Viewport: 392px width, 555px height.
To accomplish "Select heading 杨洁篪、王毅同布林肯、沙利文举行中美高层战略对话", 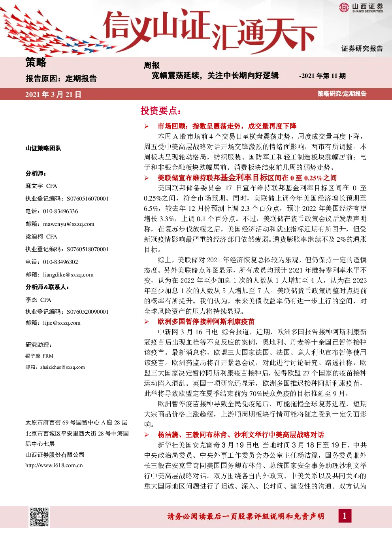I will coord(241,435).
